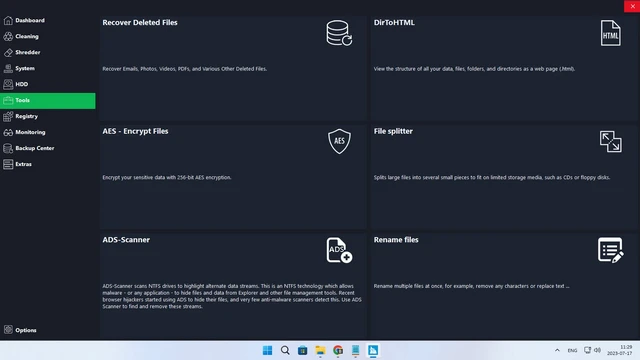640x360 pixels.
Task: Close the application window
Action: pos(632,6)
